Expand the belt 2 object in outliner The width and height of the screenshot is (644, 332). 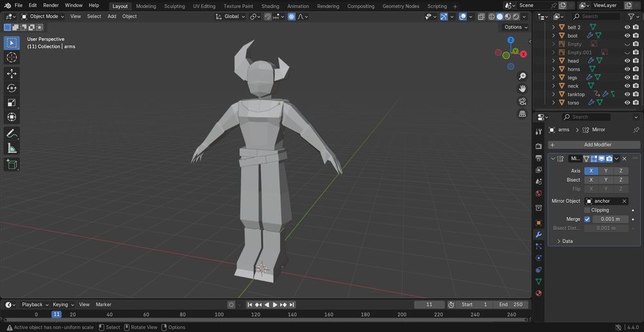tap(553, 27)
